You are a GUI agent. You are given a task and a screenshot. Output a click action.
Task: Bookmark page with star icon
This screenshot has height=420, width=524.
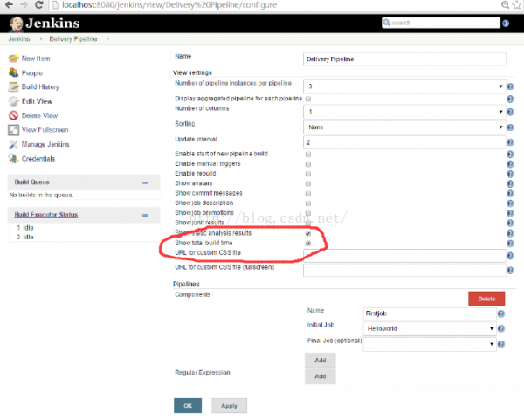point(517,4)
